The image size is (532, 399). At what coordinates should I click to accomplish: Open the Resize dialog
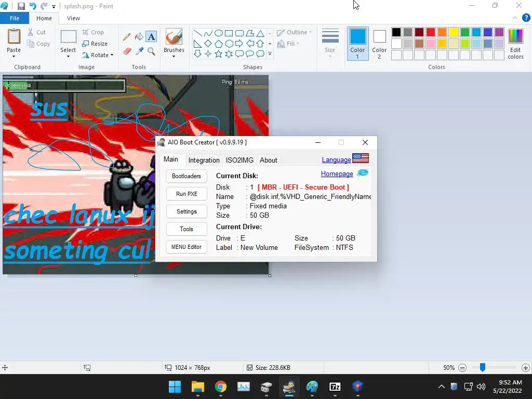click(x=95, y=44)
